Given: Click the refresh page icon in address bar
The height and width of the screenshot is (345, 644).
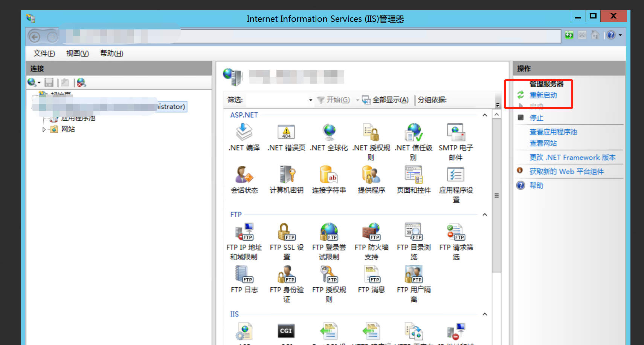Looking at the screenshot, I should [569, 35].
